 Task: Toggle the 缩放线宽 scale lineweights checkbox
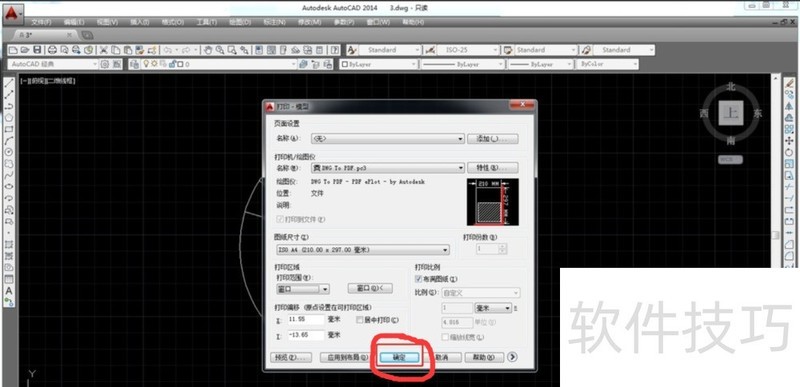coord(445,337)
